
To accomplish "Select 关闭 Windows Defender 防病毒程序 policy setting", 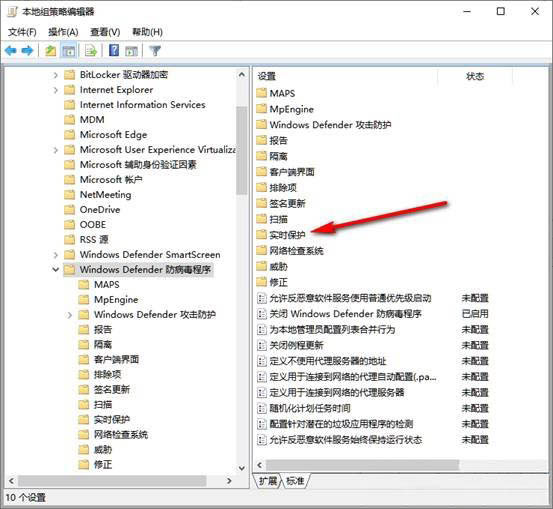I will pyautogui.click(x=345, y=314).
